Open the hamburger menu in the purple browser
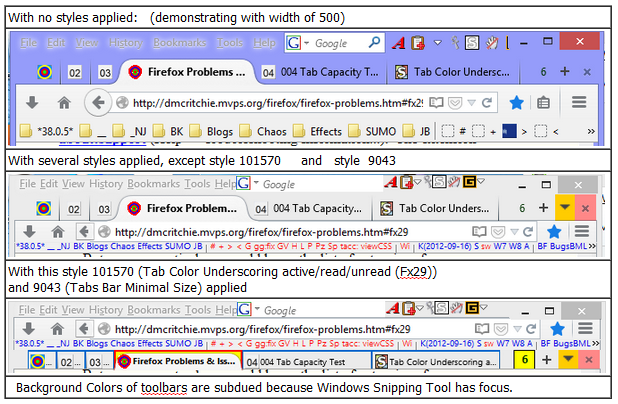 [579, 102]
